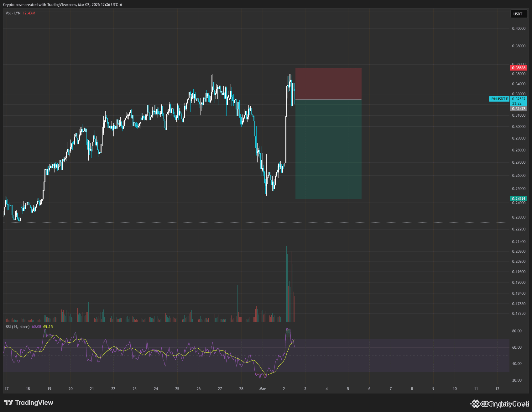Click the 0.25000 price axis label

[x=519, y=189]
